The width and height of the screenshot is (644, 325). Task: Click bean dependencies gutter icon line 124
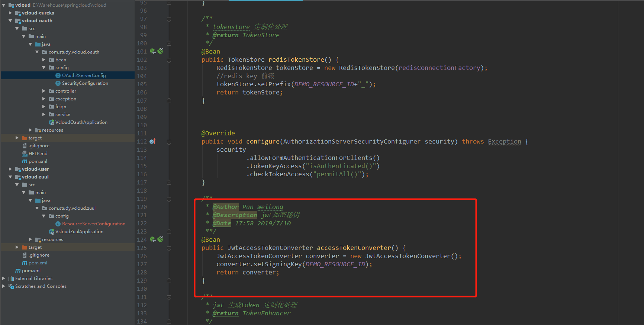pyautogui.click(x=160, y=239)
